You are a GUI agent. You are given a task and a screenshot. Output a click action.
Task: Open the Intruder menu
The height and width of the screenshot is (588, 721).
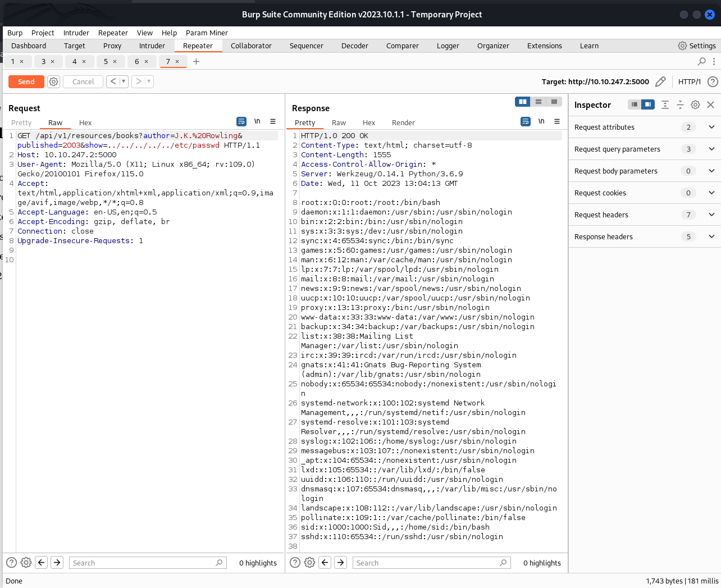pos(76,33)
